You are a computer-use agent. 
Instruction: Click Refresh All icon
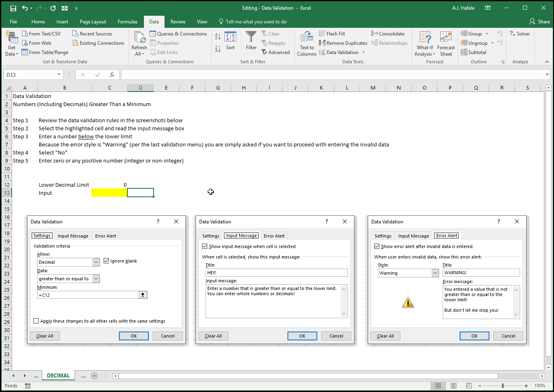click(140, 44)
